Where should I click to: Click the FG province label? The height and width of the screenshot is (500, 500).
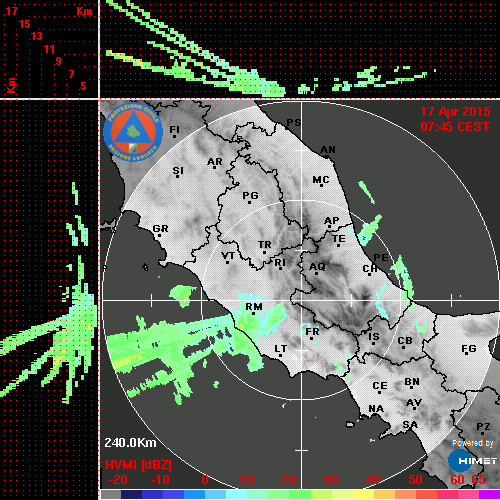[469, 349]
